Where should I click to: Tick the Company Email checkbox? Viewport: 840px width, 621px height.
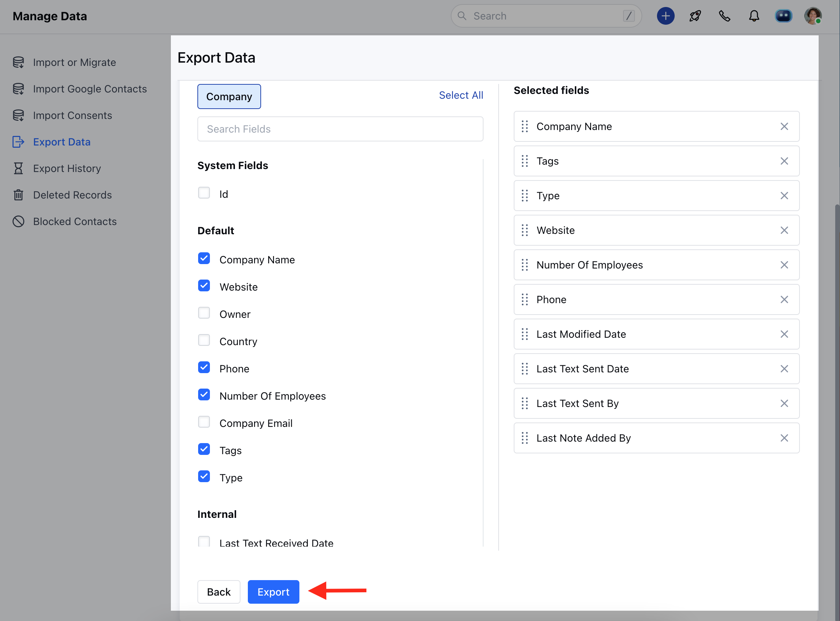coord(204,422)
